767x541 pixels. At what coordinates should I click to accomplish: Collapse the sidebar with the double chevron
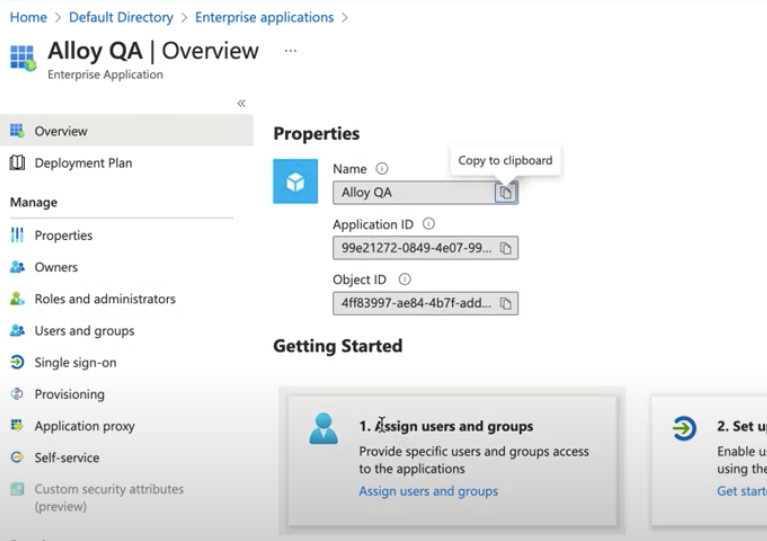pyautogui.click(x=241, y=103)
